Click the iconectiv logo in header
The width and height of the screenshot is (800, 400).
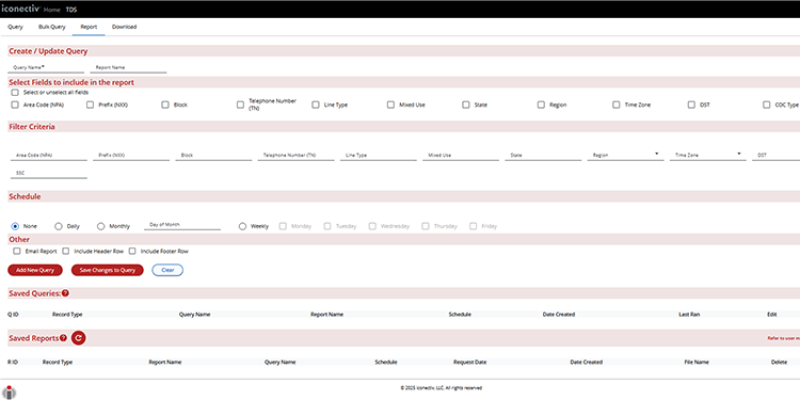(x=21, y=8)
